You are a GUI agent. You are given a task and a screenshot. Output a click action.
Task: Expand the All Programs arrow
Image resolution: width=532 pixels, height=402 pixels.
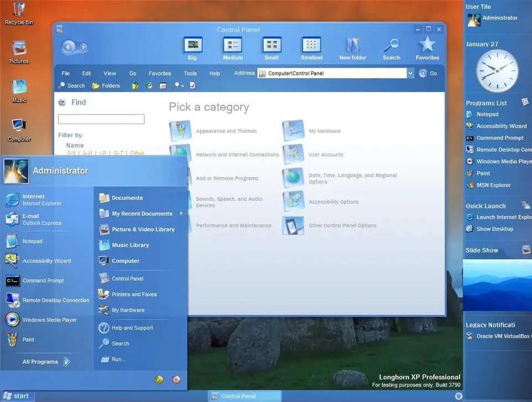(x=67, y=362)
